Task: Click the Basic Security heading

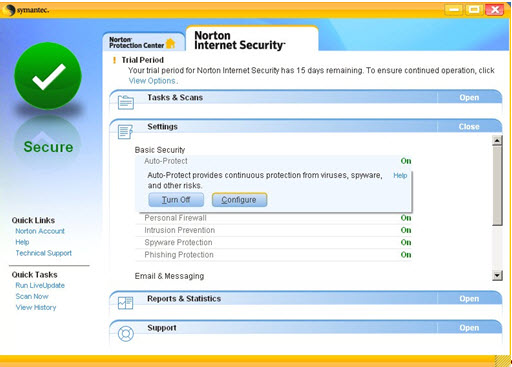Action: (160, 150)
